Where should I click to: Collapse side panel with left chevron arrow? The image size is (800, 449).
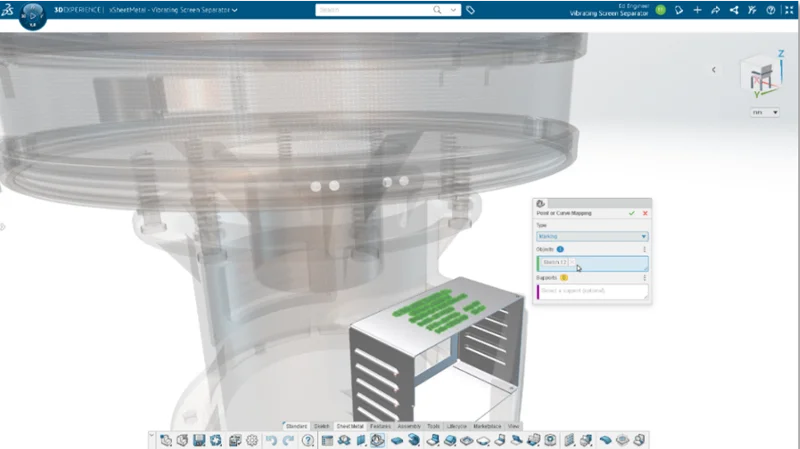713,70
